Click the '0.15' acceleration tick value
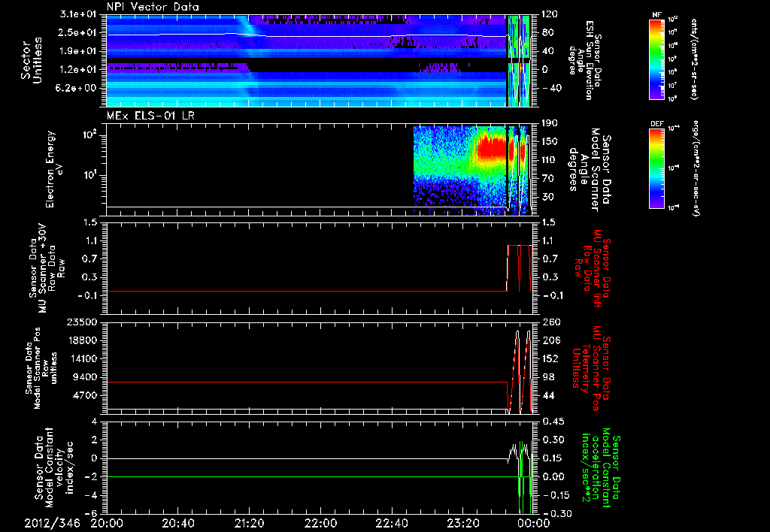Viewport: 770px width, 532px height. 553,458
